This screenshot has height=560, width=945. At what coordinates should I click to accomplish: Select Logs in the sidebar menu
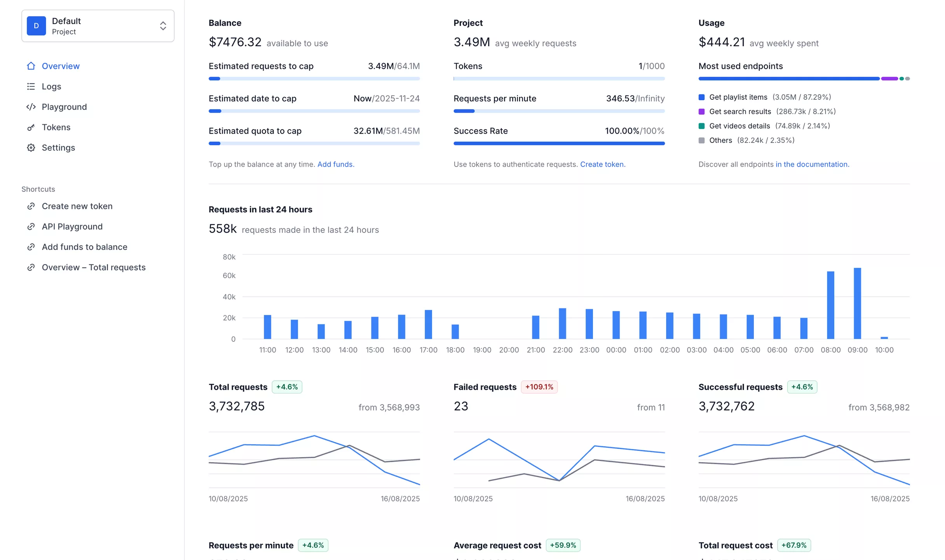pos(51,86)
